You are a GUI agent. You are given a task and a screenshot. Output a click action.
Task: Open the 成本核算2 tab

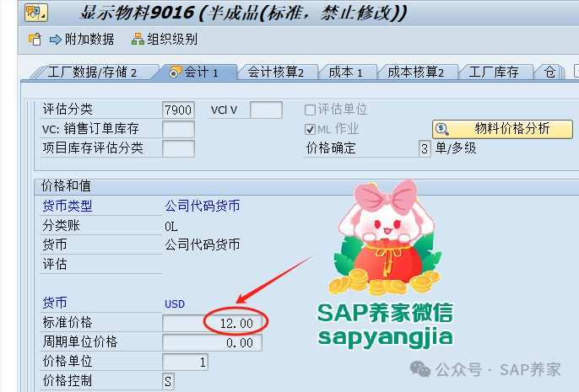click(x=416, y=72)
